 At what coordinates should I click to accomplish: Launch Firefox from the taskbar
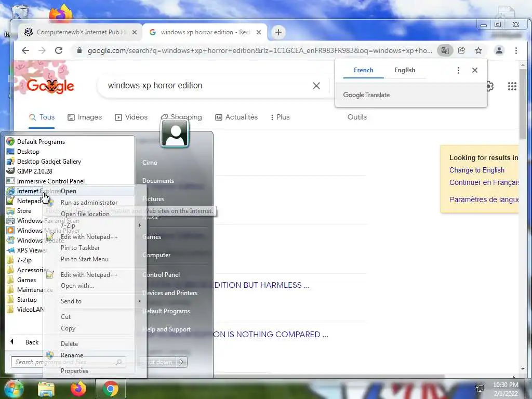pyautogui.click(x=78, y=389)
